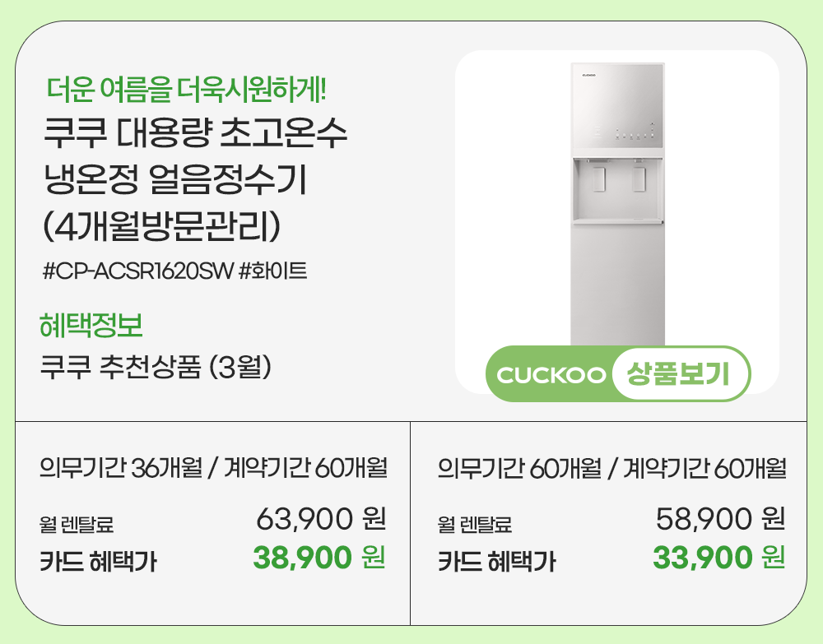
Task: Click the 33,900 원 card benefit price
Action: tap(718, 558)
